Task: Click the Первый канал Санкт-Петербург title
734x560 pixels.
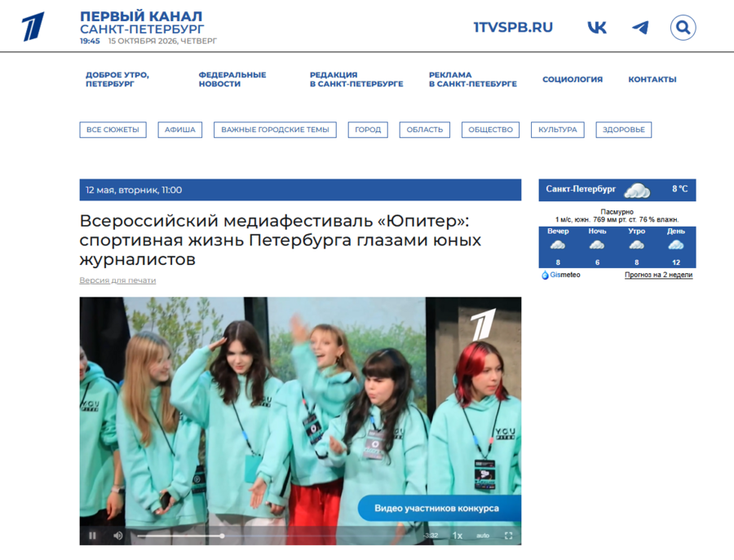Action: [x=142, y=23]
